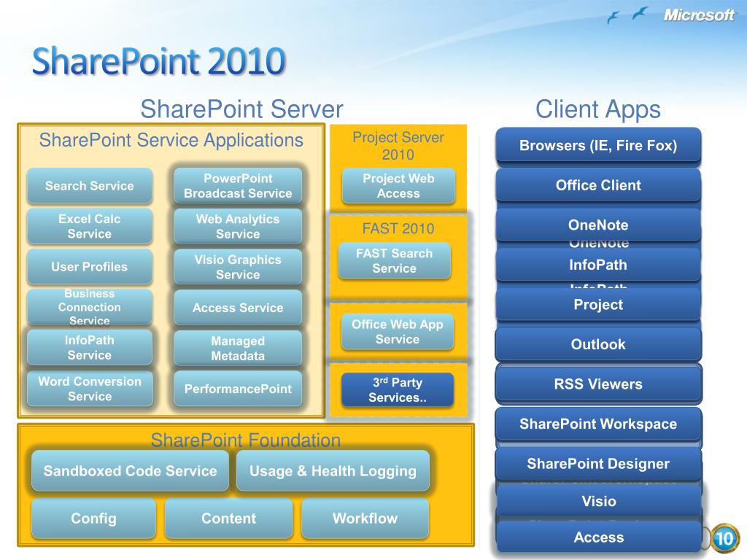Click the RSS Viewers bar
Viewport: 747px width, 560px height.
(598, 384)
